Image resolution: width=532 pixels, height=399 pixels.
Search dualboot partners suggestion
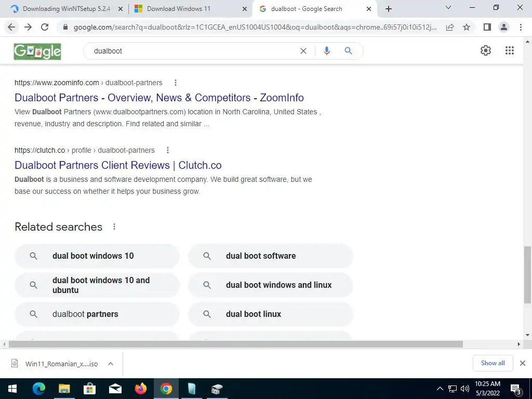point(97,314)
